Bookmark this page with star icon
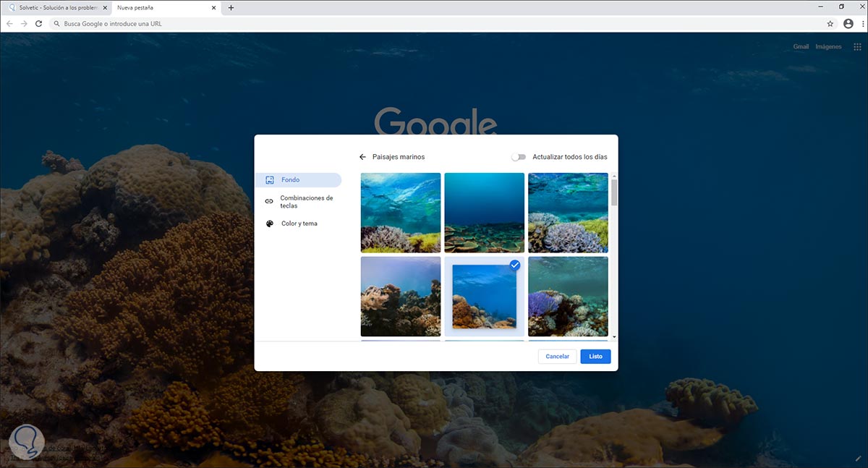Viewport: 868px width, 468px height. (x=830, y=23)
